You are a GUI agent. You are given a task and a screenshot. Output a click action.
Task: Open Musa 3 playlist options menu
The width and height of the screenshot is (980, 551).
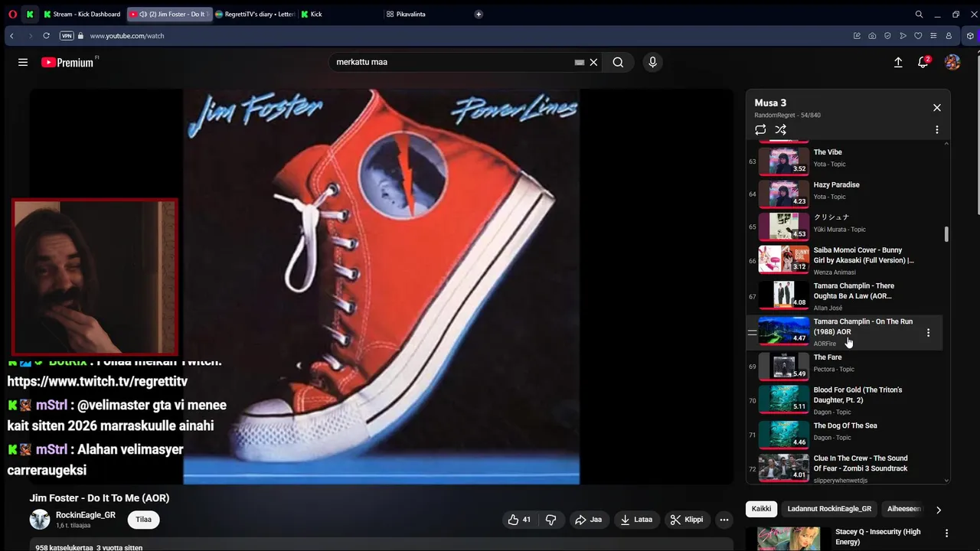coord(936,130)
